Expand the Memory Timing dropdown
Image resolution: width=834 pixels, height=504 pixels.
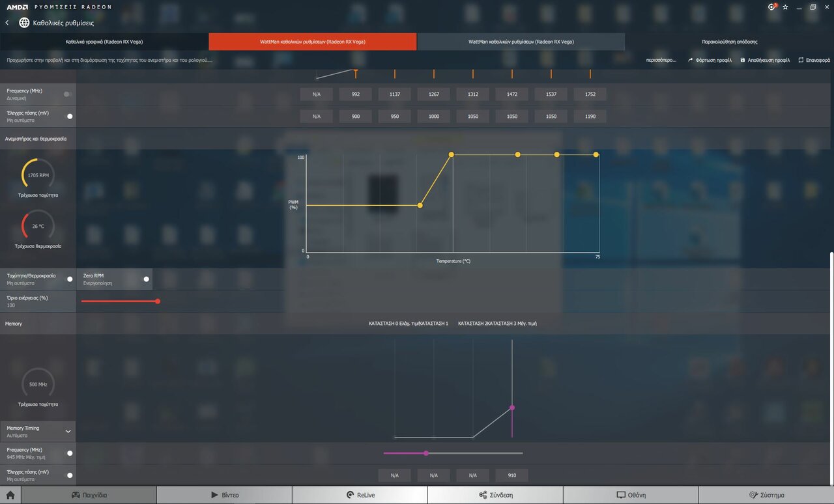[x=68, y=431]
